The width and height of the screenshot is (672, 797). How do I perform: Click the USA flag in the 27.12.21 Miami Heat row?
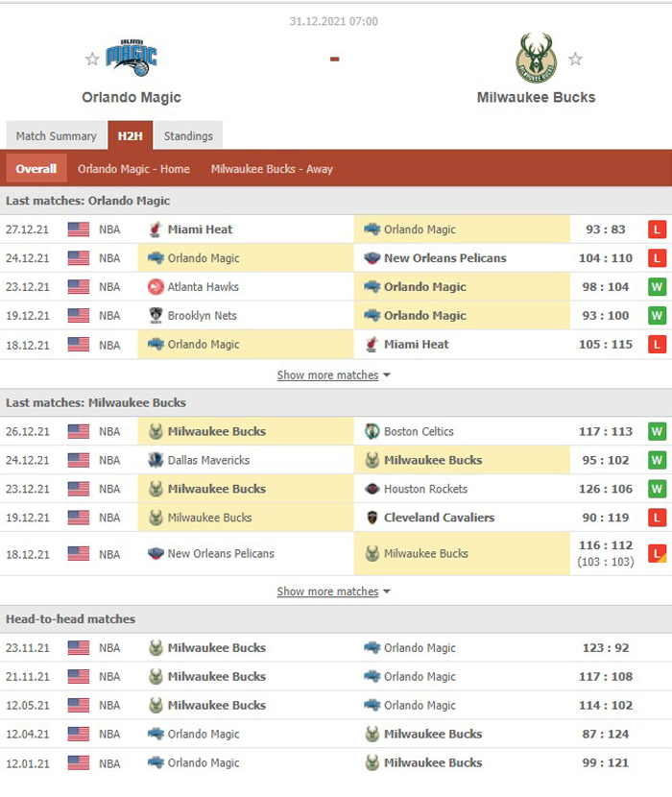(x=79, y=229)
